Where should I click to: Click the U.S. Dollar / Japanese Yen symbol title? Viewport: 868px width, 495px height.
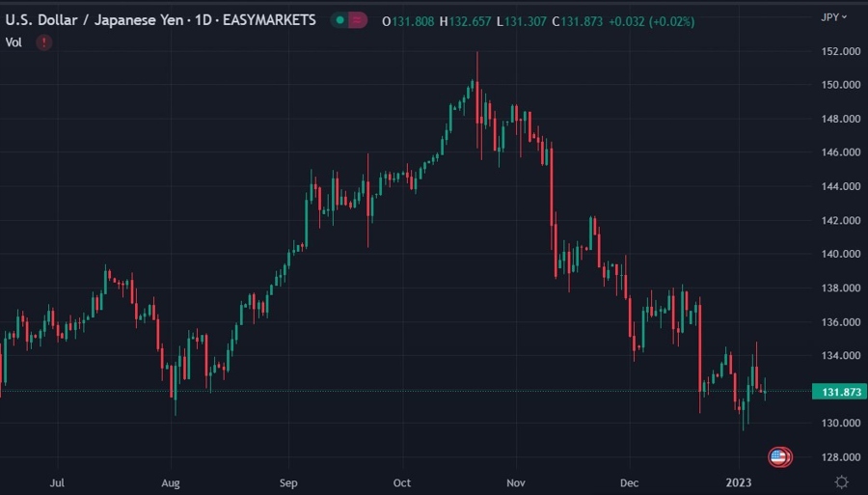point(95,20)
